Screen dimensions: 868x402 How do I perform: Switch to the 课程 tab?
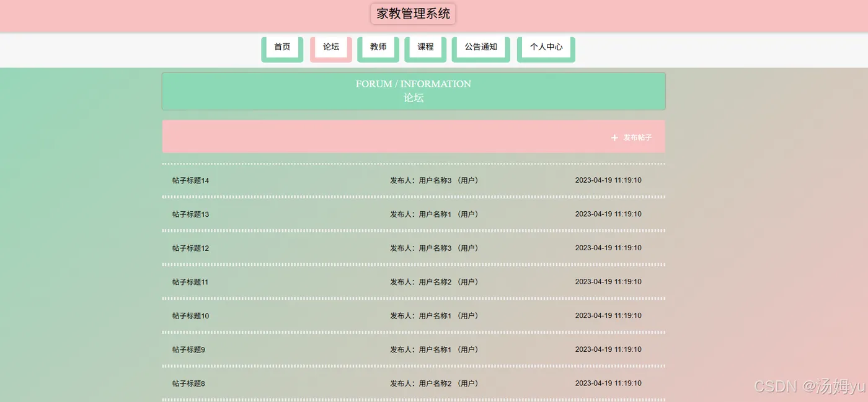tap(425, 47)
